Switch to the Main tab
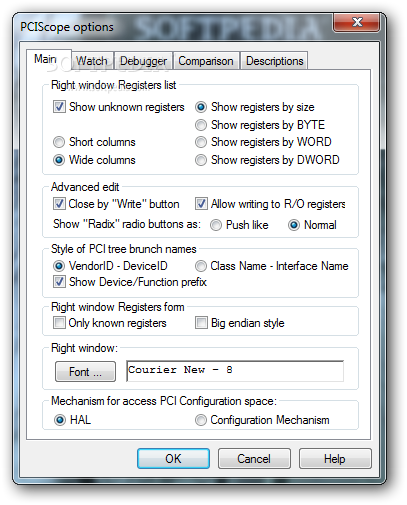 point(49,59)
